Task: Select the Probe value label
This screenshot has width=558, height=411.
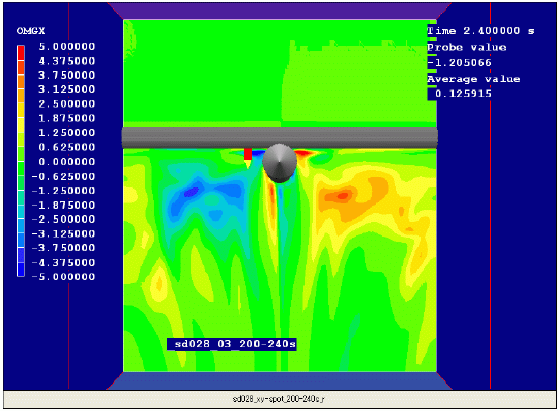Action: [467, 47]
